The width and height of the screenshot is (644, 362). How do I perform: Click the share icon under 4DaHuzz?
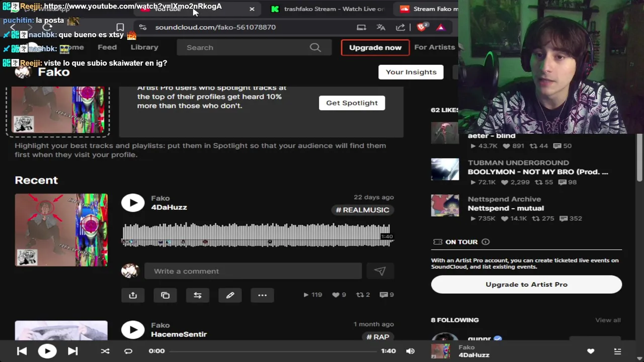coord(133,295)
